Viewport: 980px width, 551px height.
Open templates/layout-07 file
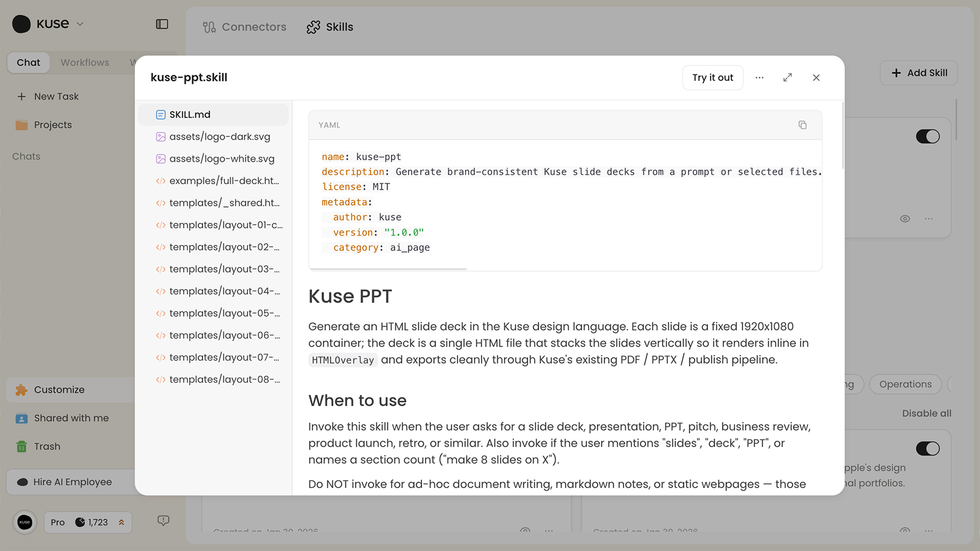coord(213,357)
